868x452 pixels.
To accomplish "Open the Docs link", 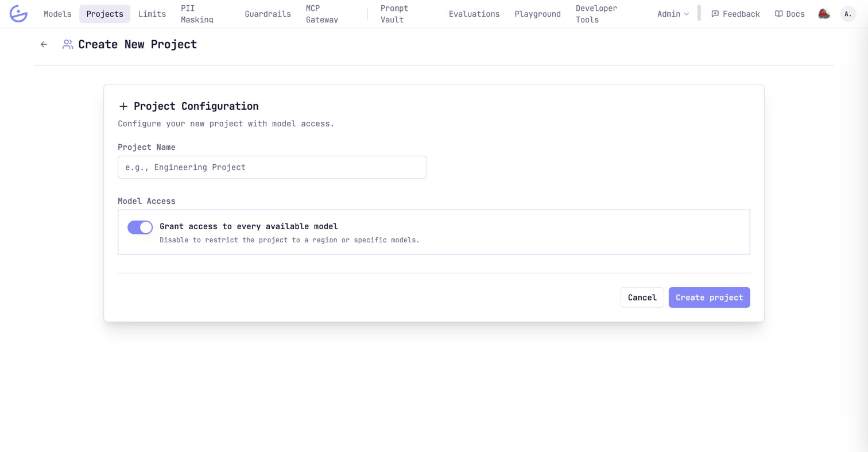I will [790, 14].
